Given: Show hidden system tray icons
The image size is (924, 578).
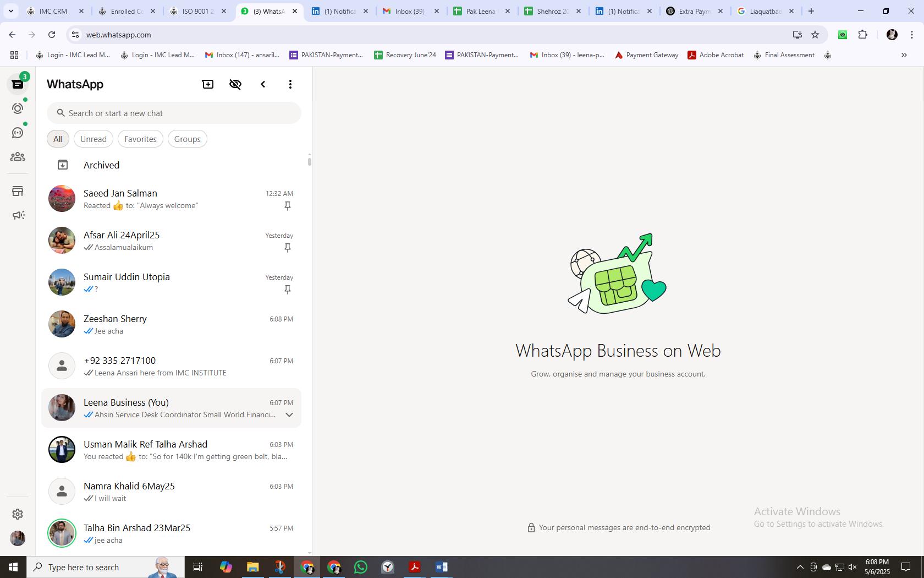Looking at the screenshot, I should [800, 567].
